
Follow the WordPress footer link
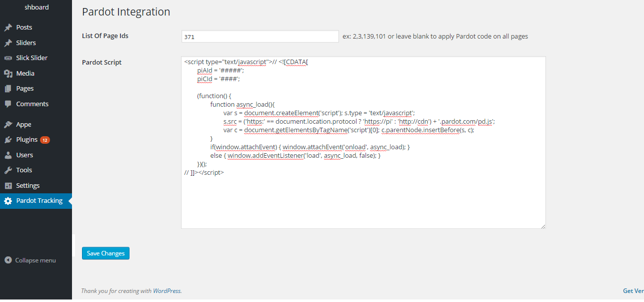[167, 291]
